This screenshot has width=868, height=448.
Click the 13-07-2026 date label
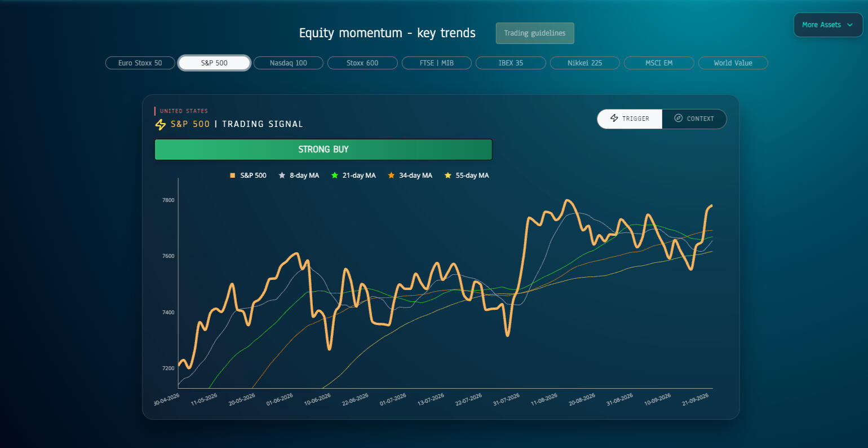point(431,399)
